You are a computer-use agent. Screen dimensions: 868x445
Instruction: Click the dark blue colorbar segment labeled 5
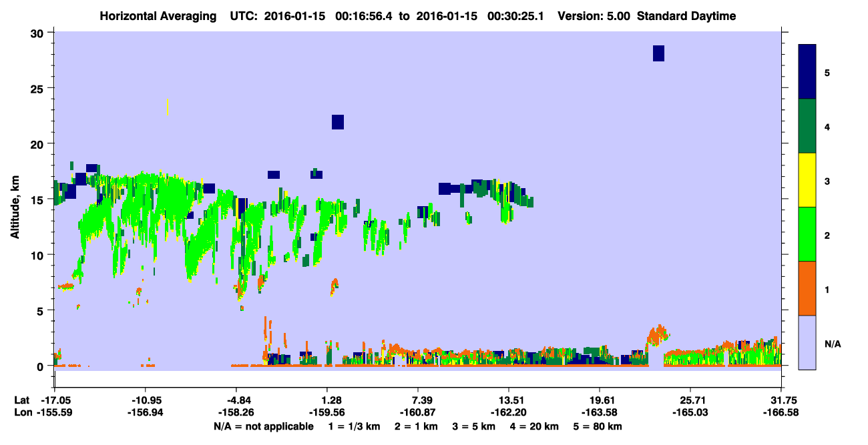[x=807, y=72]
